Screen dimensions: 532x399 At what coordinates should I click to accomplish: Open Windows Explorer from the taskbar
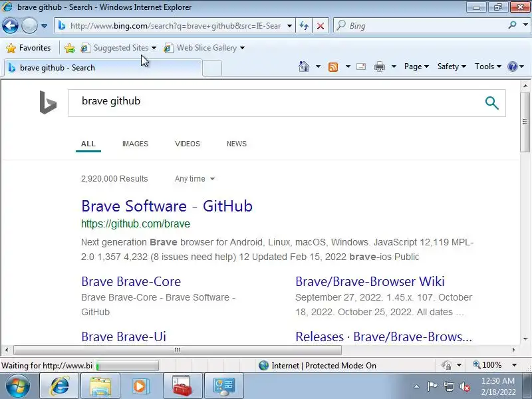(x=100, y=386)
